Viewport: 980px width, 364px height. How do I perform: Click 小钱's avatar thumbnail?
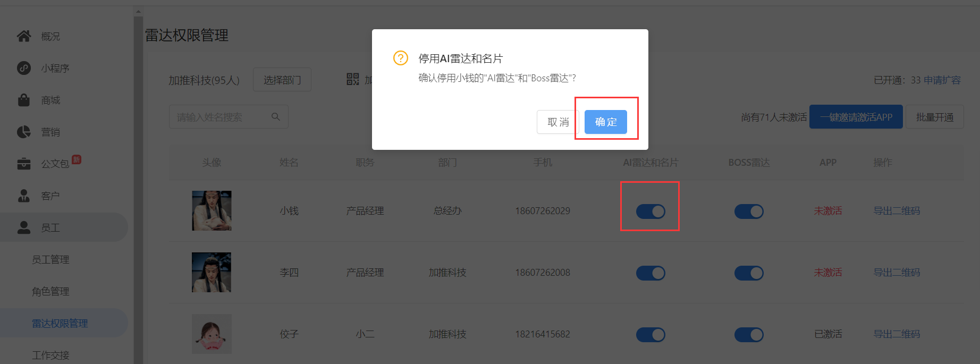[x=212, y=210]
